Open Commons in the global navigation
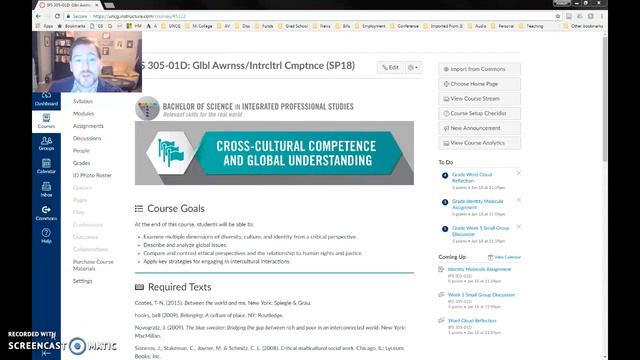The width and height of the screenshot is (640, 360). [x=46, y=213]
